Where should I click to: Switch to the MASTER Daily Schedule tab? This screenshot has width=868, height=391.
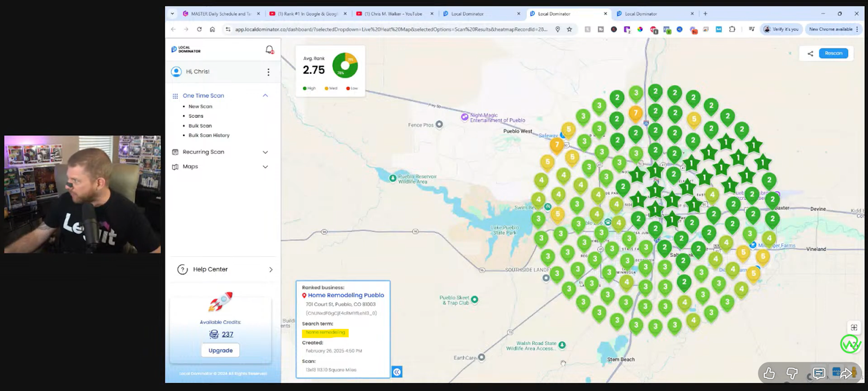pos(220,14)
